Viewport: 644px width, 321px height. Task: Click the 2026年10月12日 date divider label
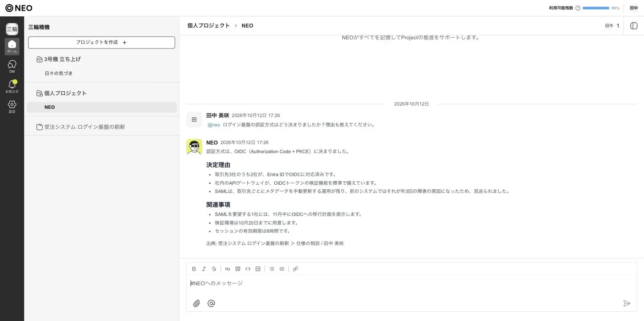coord(411,104)
